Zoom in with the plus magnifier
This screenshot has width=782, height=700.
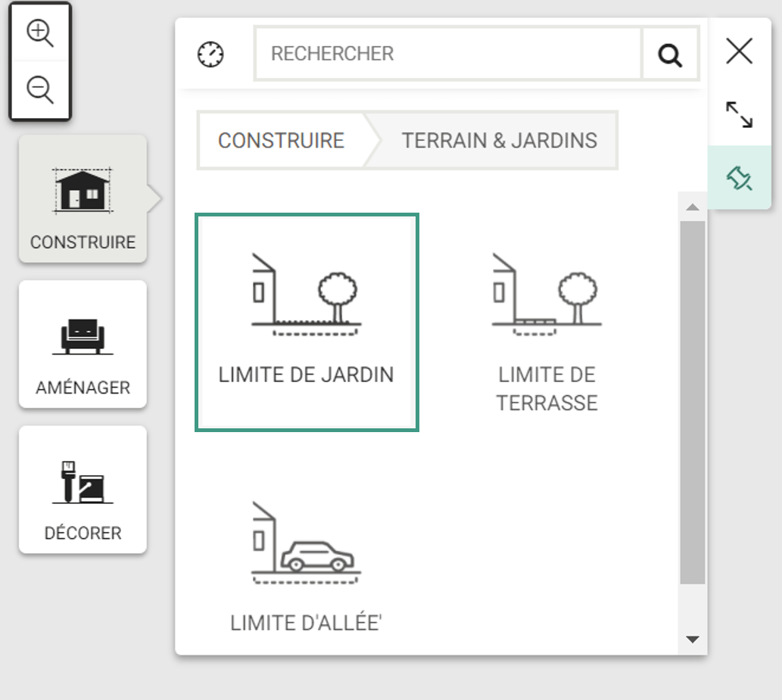point(40,33)
